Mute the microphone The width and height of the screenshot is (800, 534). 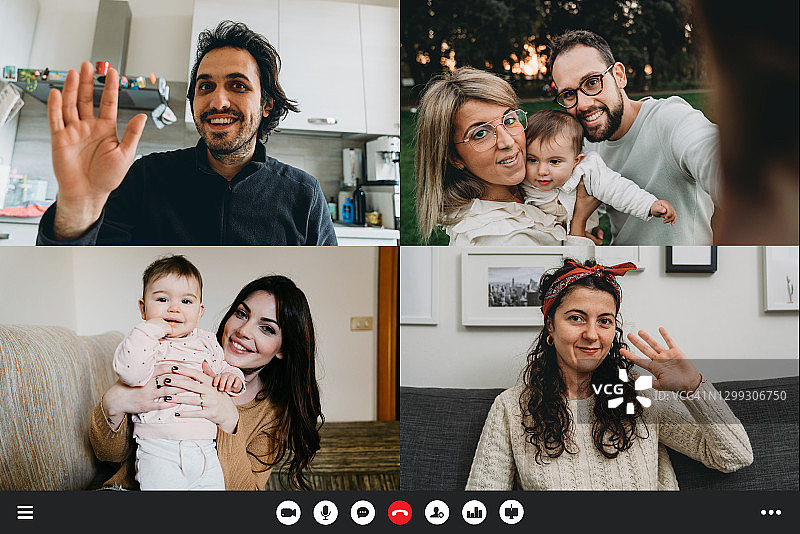tap(325, 513)
